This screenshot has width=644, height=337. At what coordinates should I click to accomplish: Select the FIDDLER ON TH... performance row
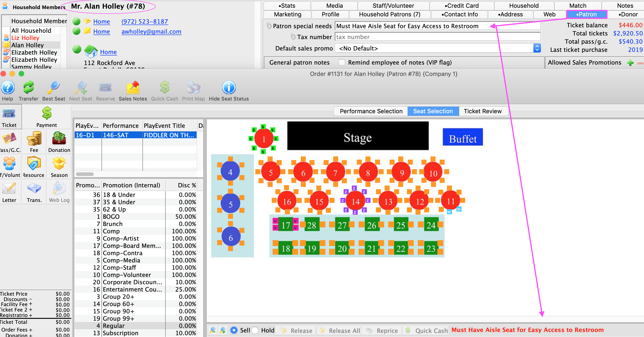point(136,135)
